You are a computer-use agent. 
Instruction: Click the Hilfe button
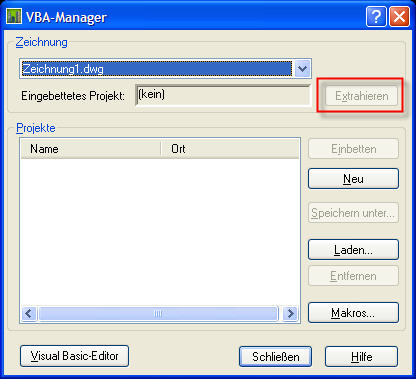(x=361, y=357)
